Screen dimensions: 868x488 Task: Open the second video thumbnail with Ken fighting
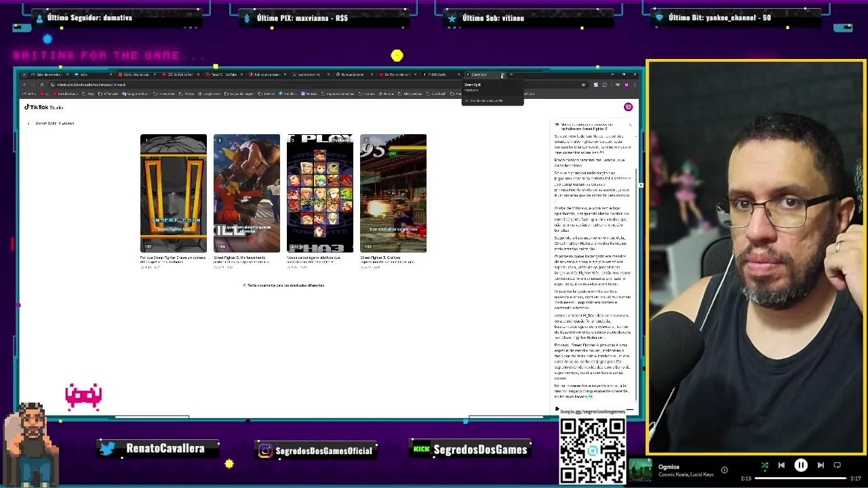pos(247,193)
